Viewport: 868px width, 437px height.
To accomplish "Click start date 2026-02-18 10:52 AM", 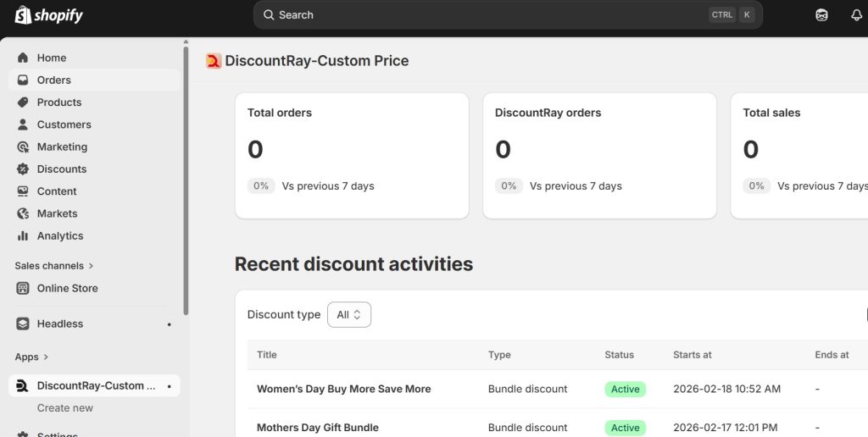I will pos(726,389).
